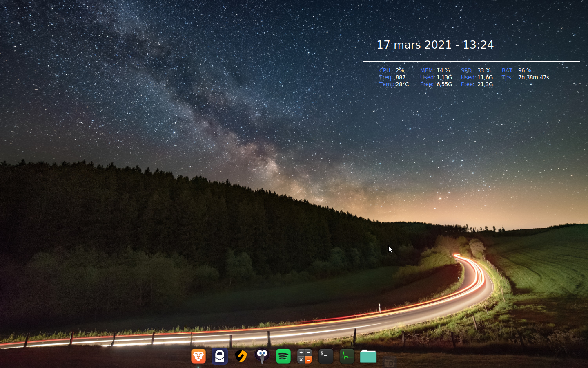The image size is (588, 368).
Task: Open the yellow shield app in dock
Action: point(241,356)
